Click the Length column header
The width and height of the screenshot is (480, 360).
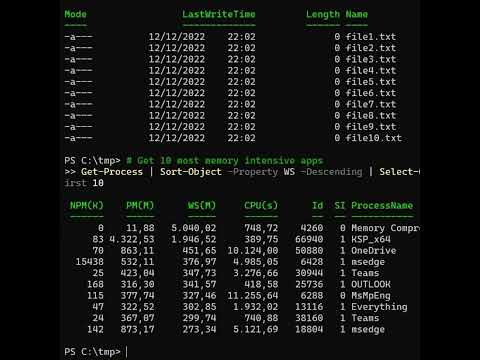pos(323,14)
